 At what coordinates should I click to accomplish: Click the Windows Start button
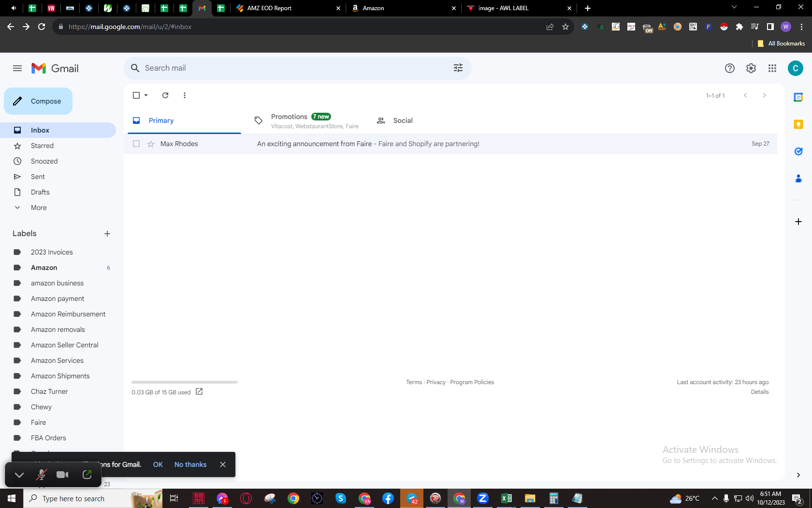[x=12, y=498]
